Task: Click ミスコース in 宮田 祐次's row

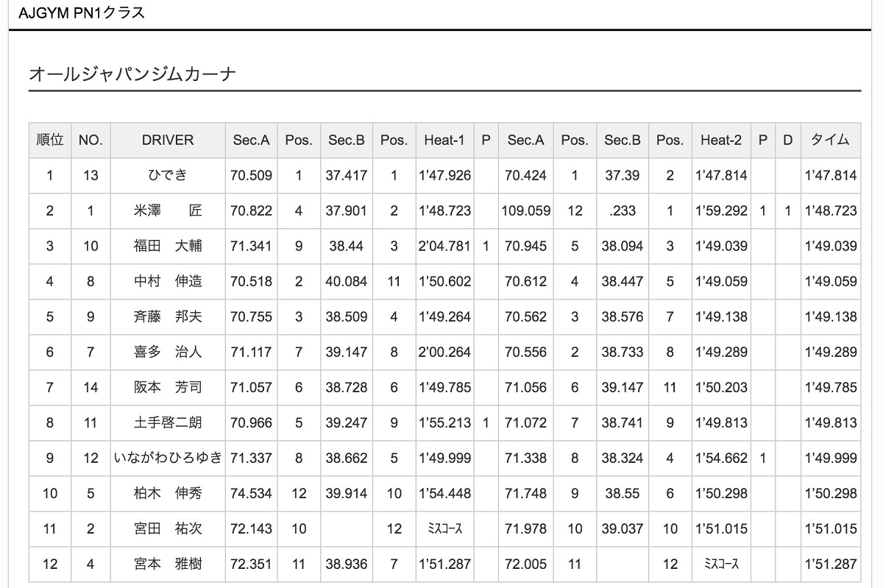Action: (x=444, y=528)
